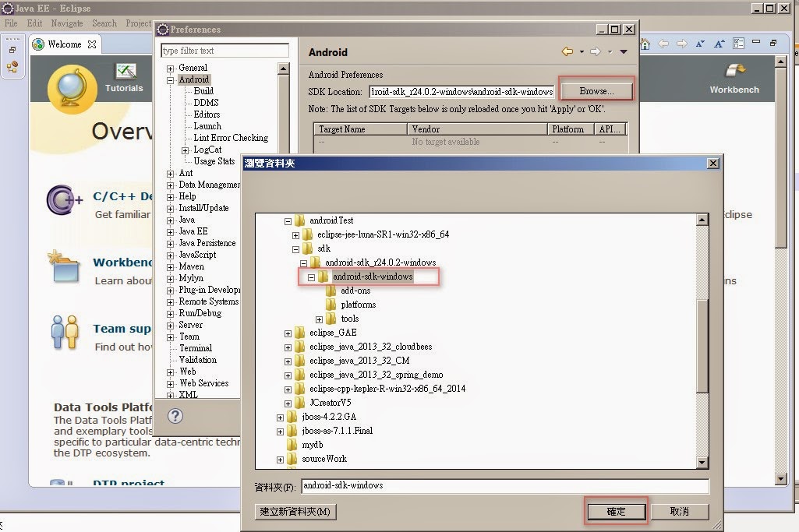This screenshot has height=532, width=799.
Task: Collapse the Android preferences node
Action: tap(170, 80)
